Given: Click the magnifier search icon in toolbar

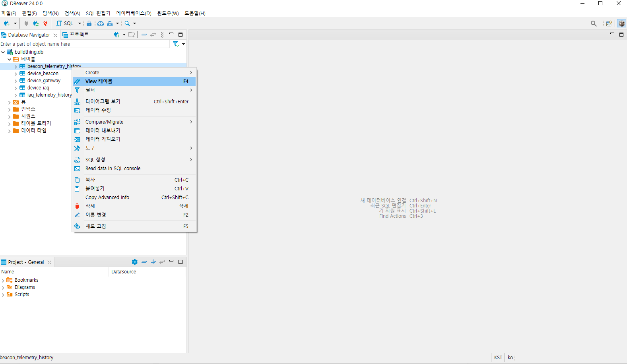Looking at the screenshot, I should pyautogui.click(x=127, y=23).
